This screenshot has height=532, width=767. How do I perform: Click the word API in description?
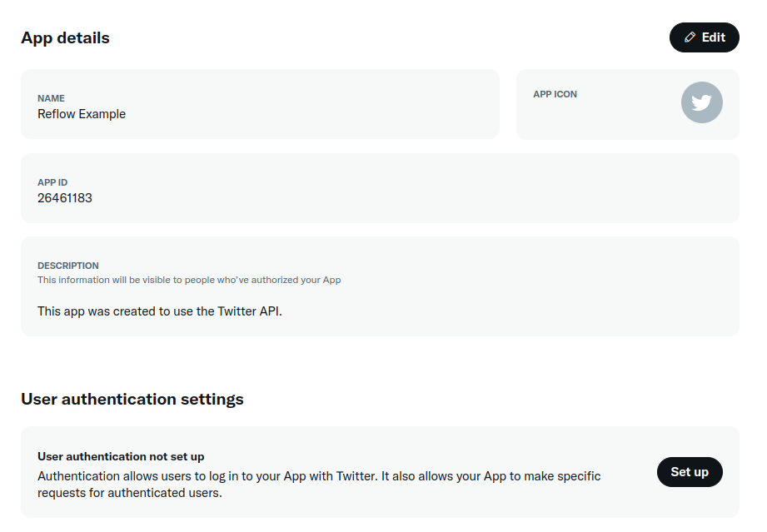[x=271, y=311]
